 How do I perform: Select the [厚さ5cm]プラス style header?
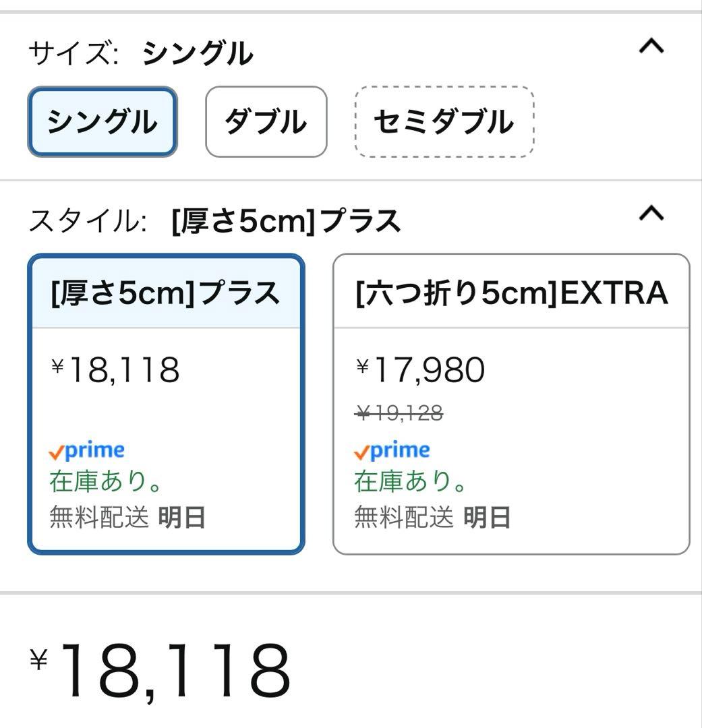165,293
